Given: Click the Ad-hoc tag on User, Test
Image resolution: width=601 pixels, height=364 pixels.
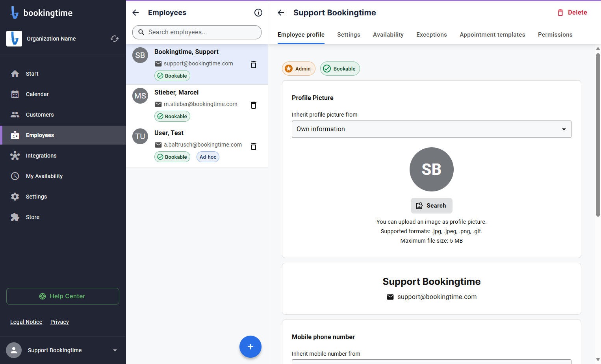Looking at the screenshot, I should (x=208, y=157).
